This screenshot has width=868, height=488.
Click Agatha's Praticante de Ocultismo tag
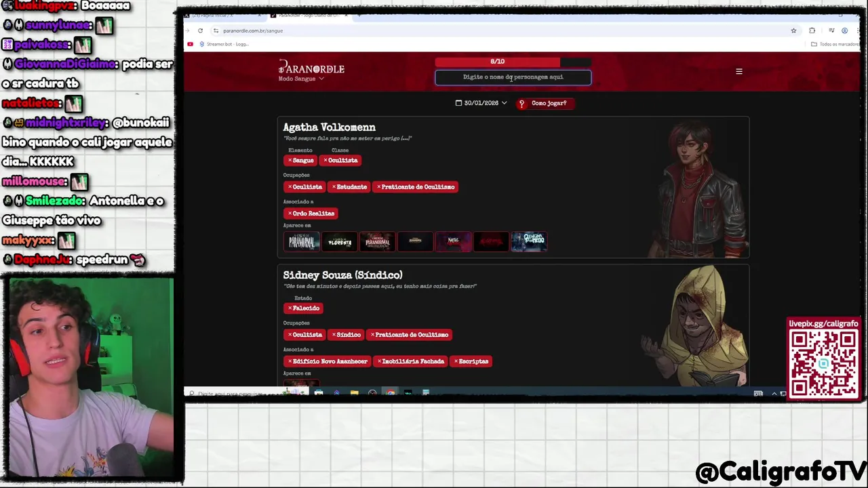(415, 187)
